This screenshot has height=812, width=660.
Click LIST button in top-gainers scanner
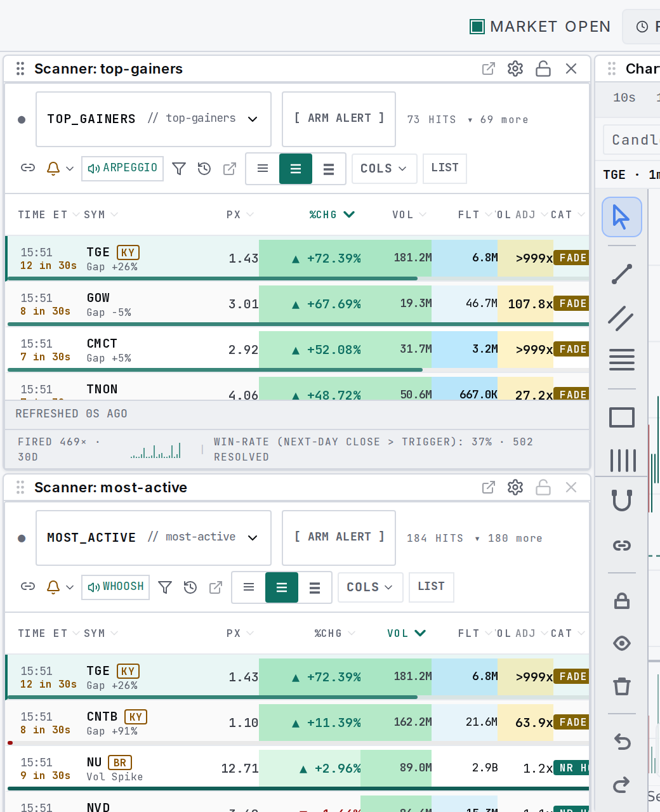pos(445,169)
